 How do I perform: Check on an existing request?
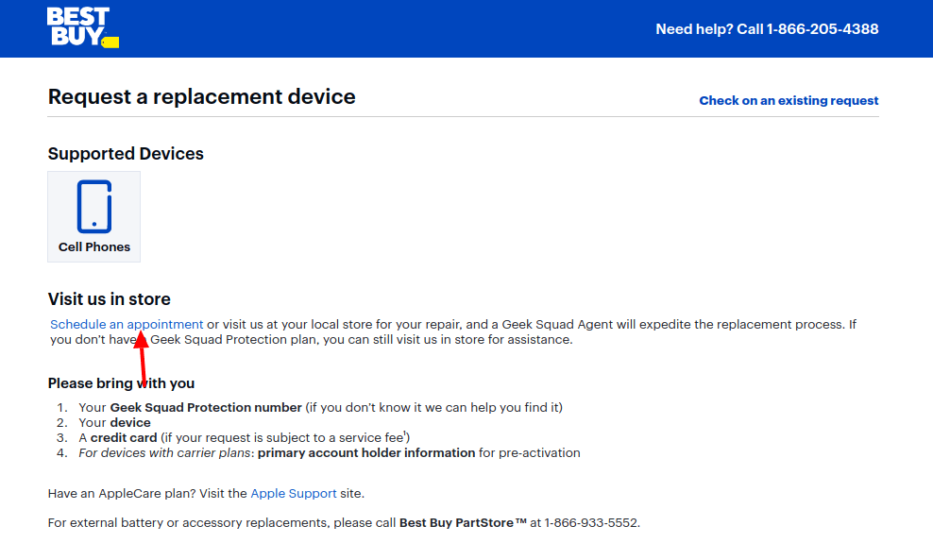click(x=788, y=100)
